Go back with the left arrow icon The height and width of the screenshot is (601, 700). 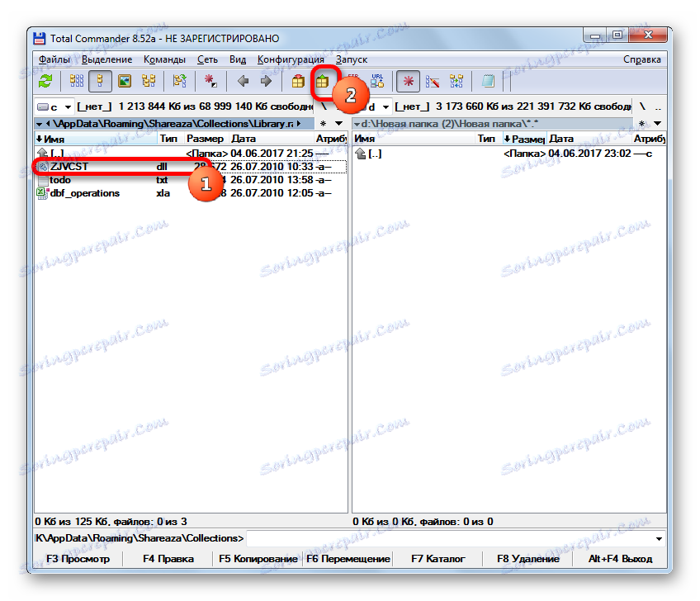click(x=243, y=81)
